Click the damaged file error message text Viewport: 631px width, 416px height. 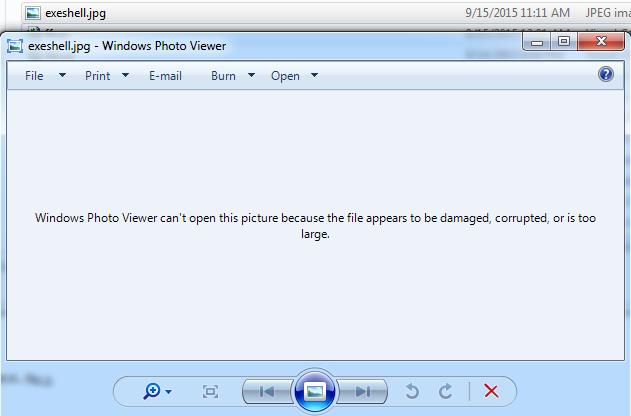[x=316, y=226]
